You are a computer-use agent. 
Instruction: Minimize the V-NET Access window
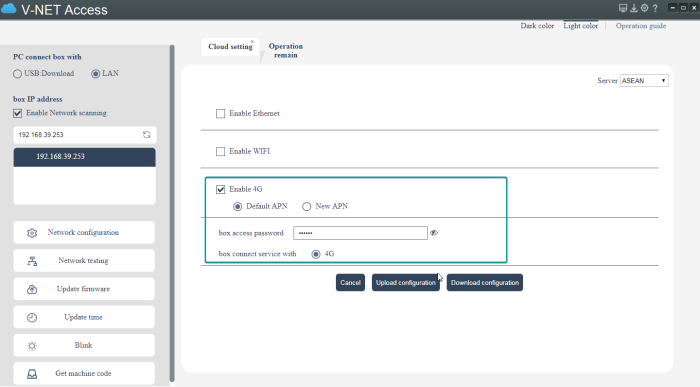click(x=672, y=8)
